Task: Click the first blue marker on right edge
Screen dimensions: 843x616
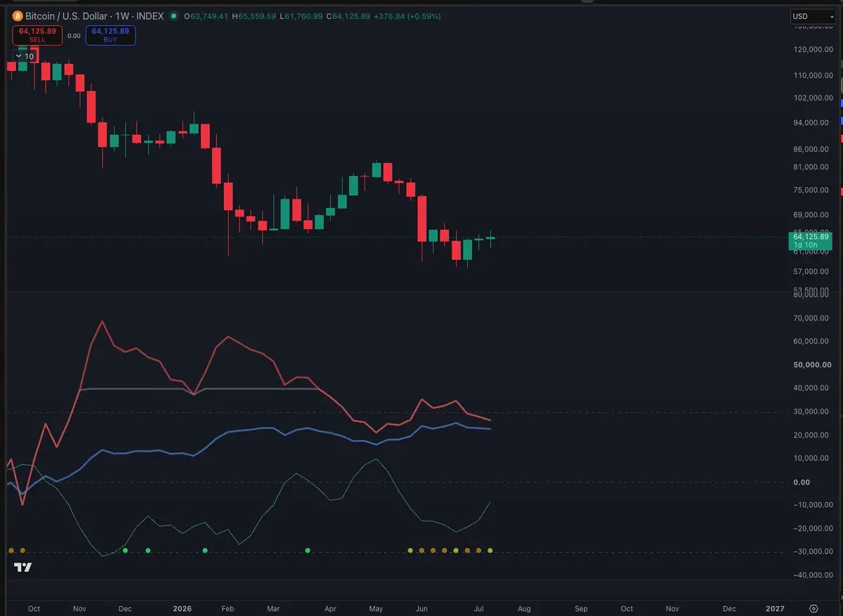Action: pos(841,103)
